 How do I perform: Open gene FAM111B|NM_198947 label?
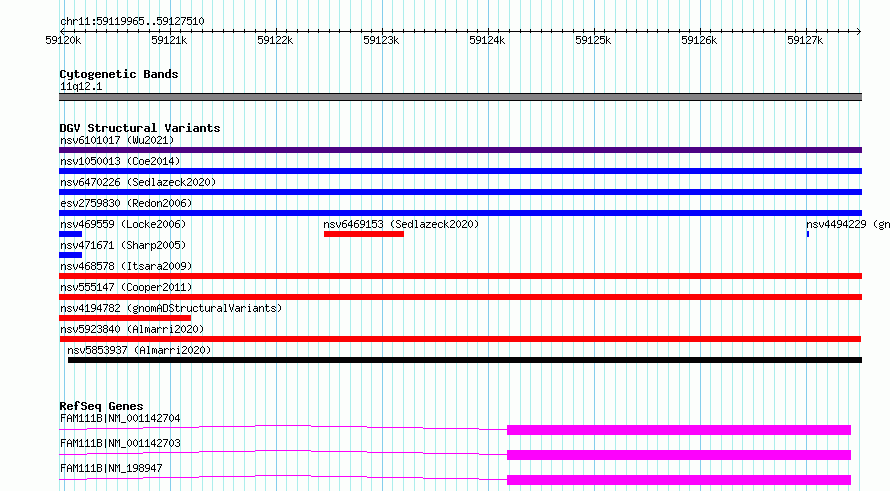(111, 468)
